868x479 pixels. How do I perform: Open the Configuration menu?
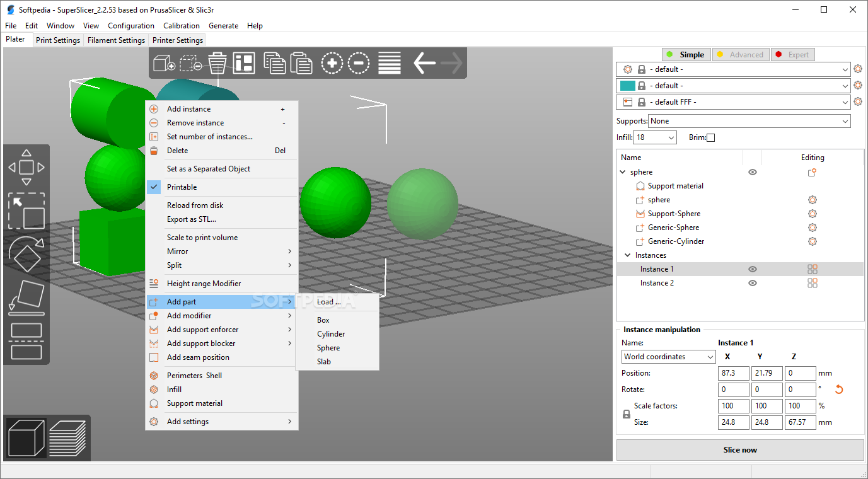click(131, 26)
